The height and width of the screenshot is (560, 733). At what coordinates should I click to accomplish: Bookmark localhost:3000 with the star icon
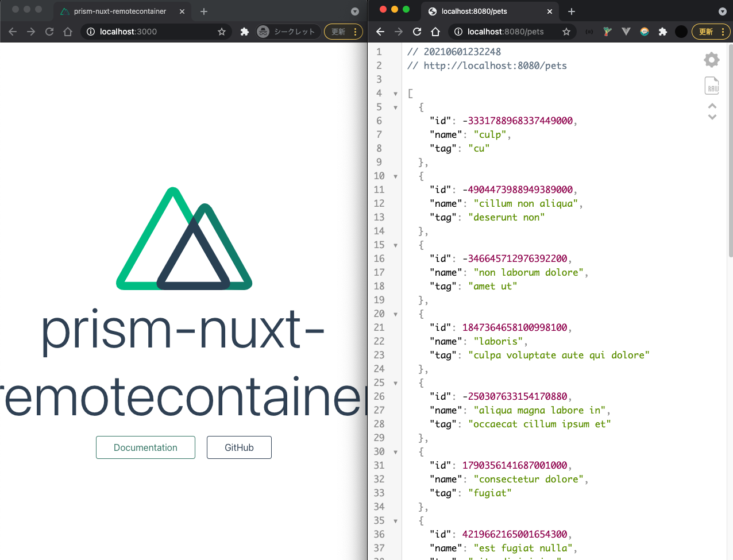222,32
